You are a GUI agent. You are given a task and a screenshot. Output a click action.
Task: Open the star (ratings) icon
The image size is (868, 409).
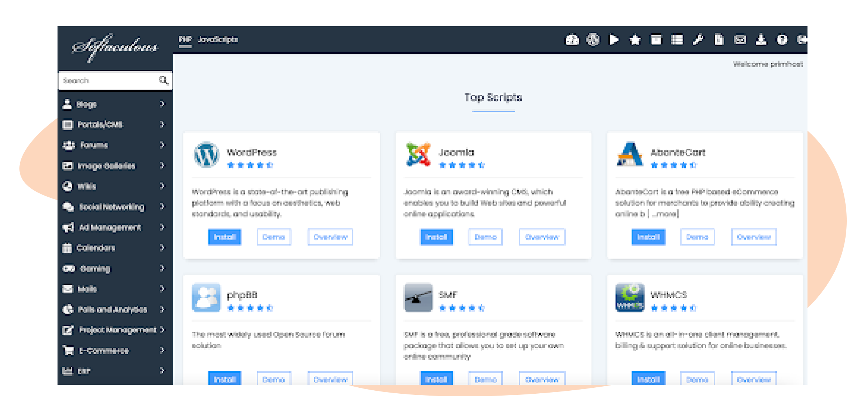635,40
